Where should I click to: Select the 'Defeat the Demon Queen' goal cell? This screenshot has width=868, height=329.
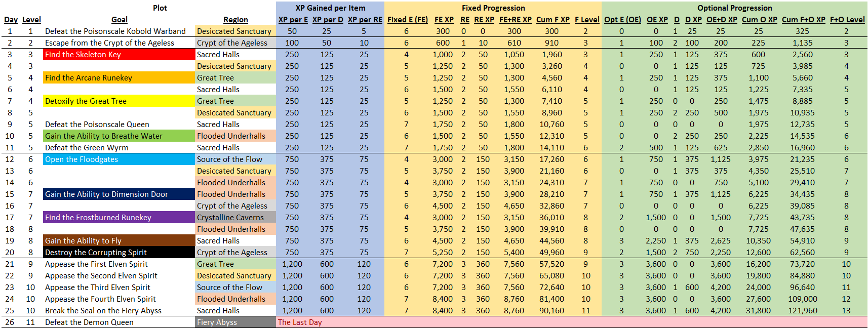89,322
